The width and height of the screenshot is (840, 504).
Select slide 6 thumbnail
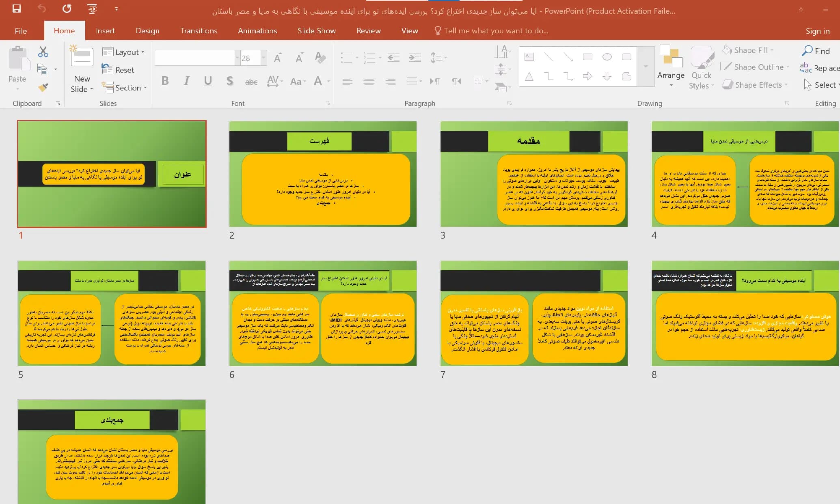323,313
